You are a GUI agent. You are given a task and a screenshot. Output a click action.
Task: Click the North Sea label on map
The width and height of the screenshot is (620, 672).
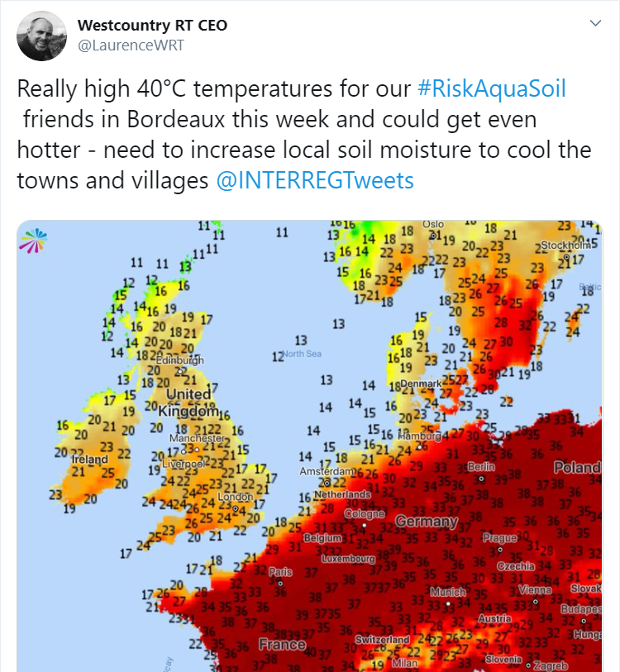[302, 354]
